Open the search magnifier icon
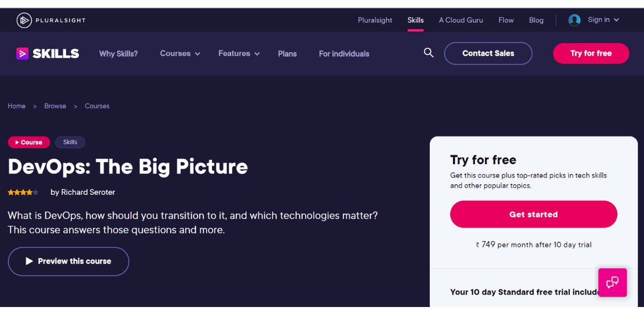Viewport: 644px width, 322px height. coord(428,53)
